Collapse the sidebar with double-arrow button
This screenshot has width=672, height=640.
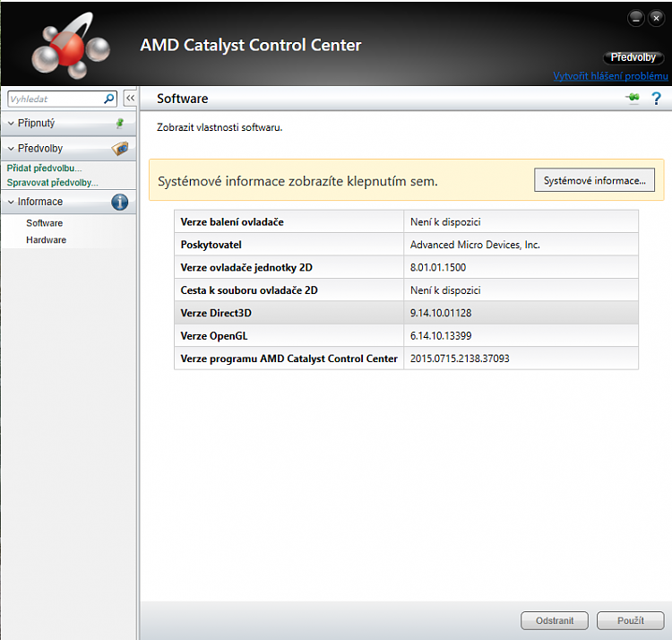pyautogui.click(x=130, y=99)
